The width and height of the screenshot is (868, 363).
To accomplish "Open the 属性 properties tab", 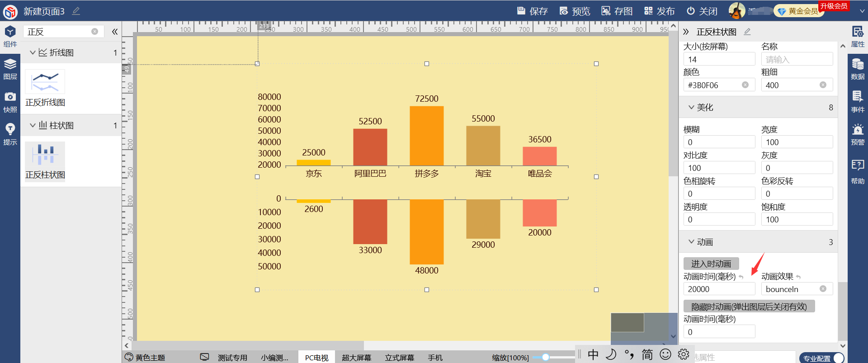I will 858,37.
